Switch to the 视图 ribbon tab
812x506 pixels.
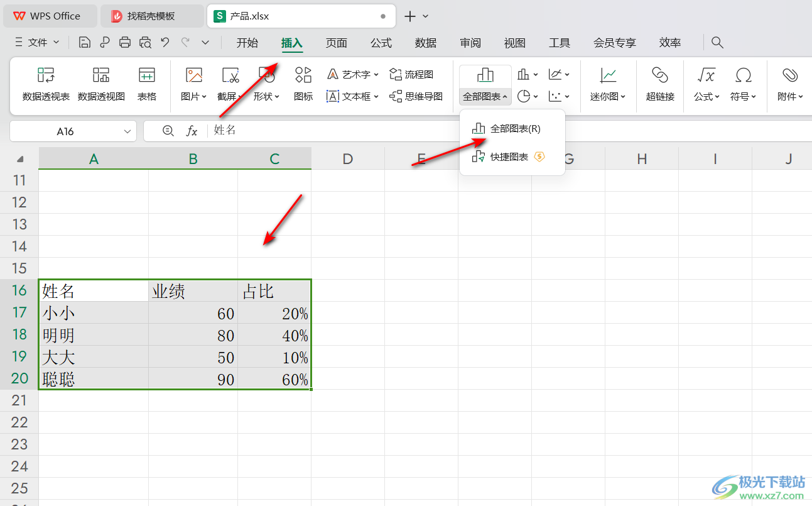coord(515,43)
